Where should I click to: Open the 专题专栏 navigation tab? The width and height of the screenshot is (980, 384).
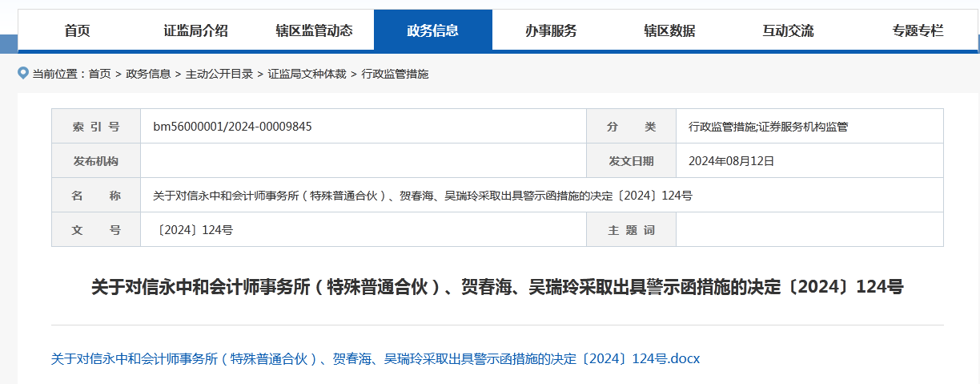pyautogui.click(x=918, y=31)
